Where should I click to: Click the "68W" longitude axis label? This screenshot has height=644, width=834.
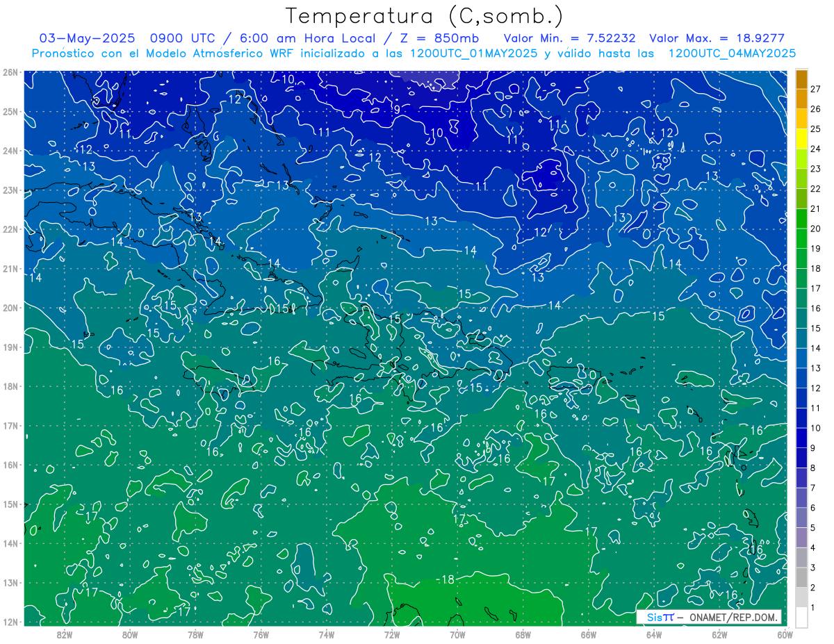523,634
